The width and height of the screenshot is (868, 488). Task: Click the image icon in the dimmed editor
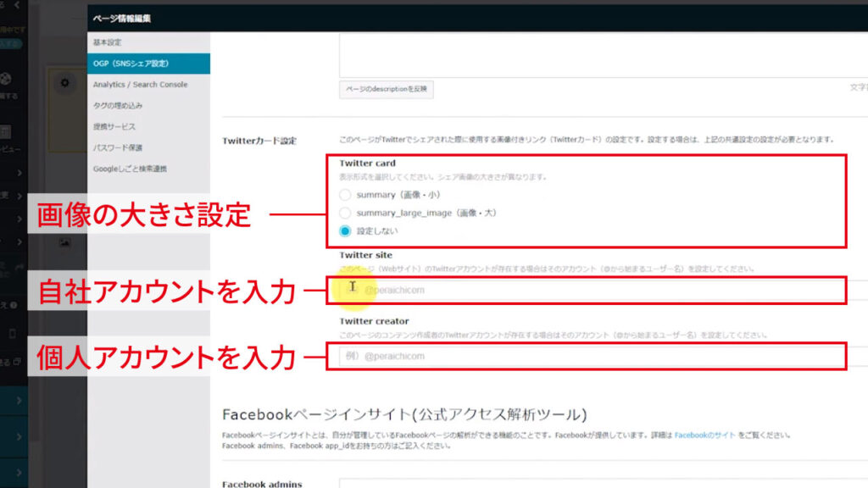click(x=64, y=242)
